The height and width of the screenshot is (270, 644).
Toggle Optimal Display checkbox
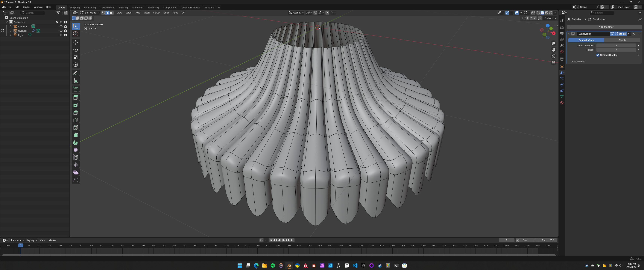pyautogui.click(x=598, y=55)
